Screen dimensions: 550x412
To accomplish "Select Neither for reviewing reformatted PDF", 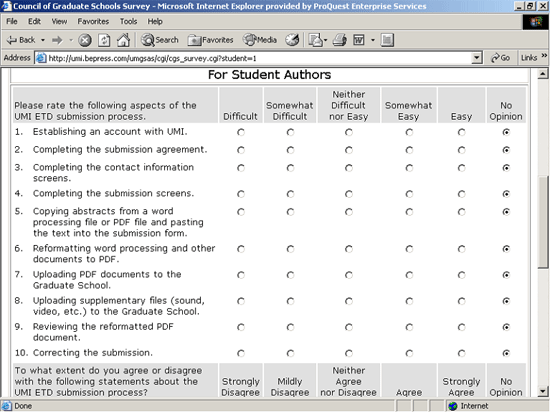I will tap(349, 327).
